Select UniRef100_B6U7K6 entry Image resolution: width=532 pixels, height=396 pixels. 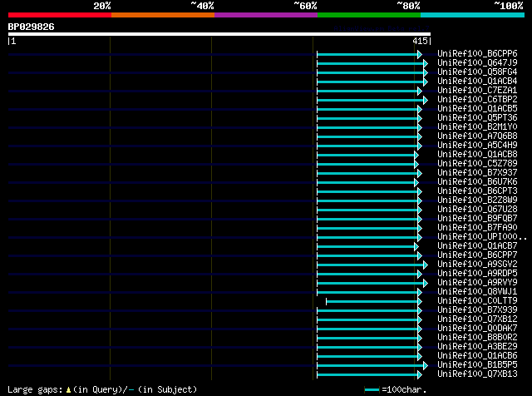477,182
